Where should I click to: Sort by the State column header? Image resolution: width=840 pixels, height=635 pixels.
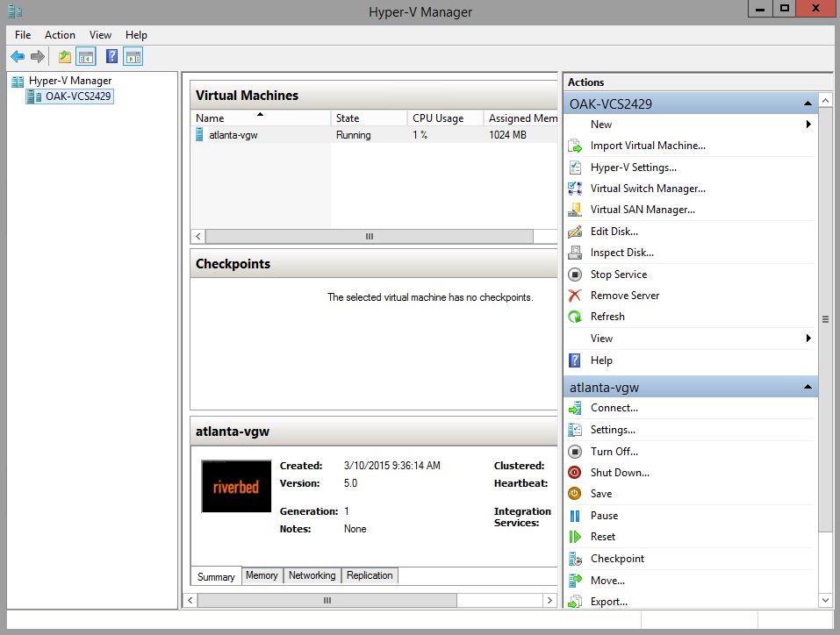[x=370, y=118]
